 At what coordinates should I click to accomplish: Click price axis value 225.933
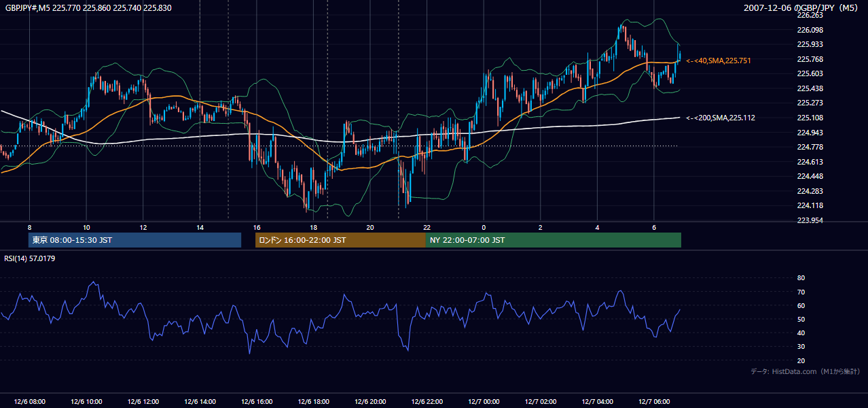810,44
